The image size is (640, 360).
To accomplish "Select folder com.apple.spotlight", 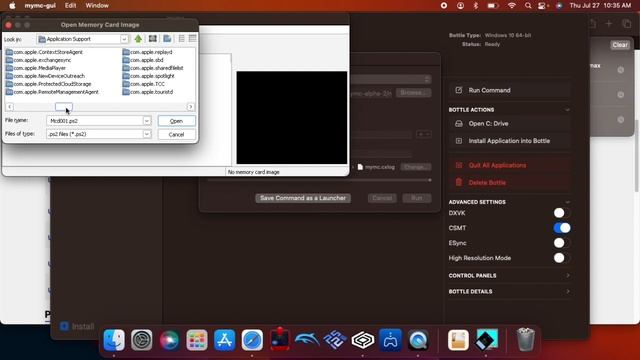I will [x=149, y=76].
